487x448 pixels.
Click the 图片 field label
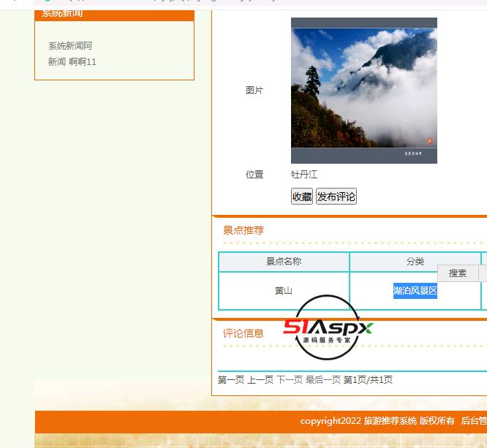coord(254,91)
